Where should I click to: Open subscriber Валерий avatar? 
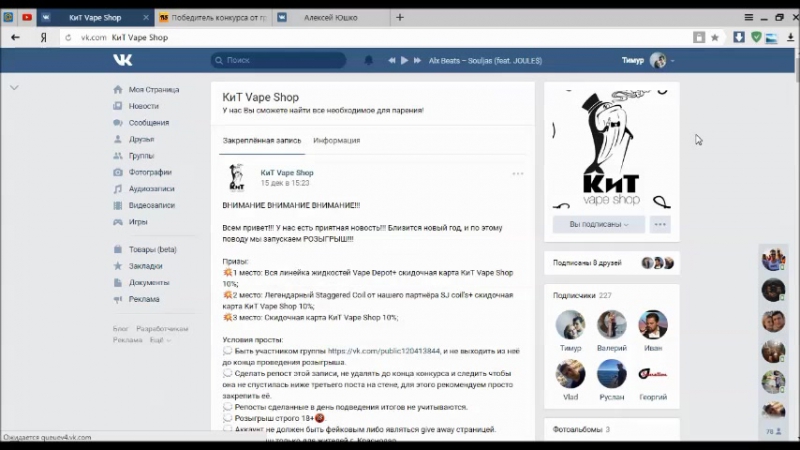click(612, 324)
